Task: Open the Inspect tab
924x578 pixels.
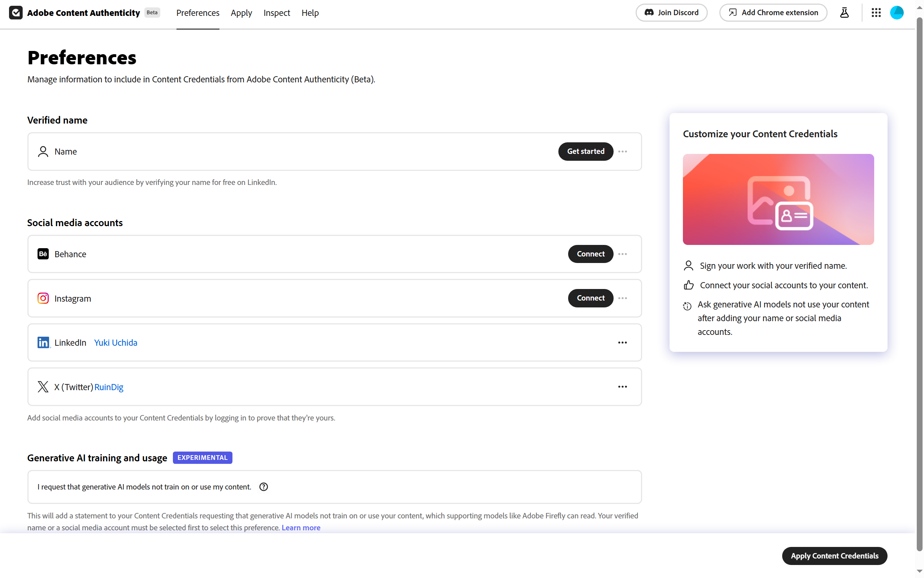Action: pos(277,13)
